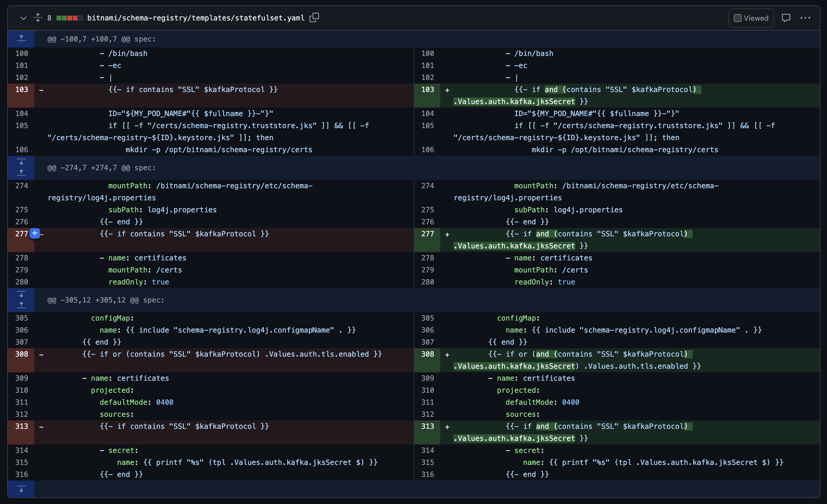The width and height of the screenshot is (827, 504).
Task: Click right line number 308
Action: click(427, 354)
